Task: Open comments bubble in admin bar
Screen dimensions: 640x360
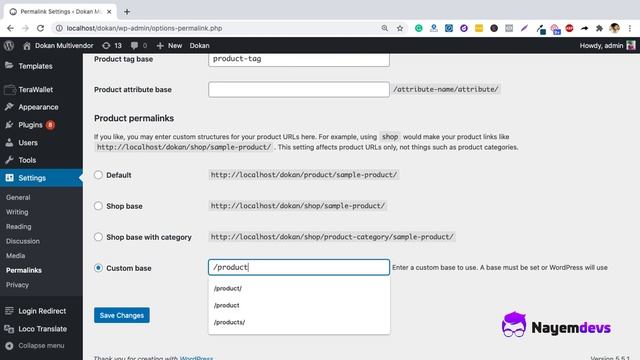Action: 139,45
